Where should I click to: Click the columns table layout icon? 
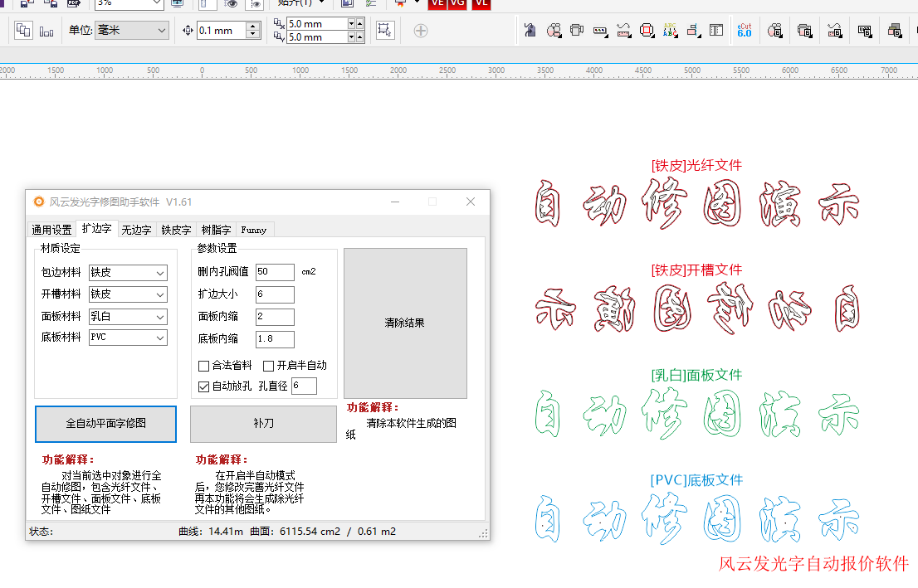715,31
